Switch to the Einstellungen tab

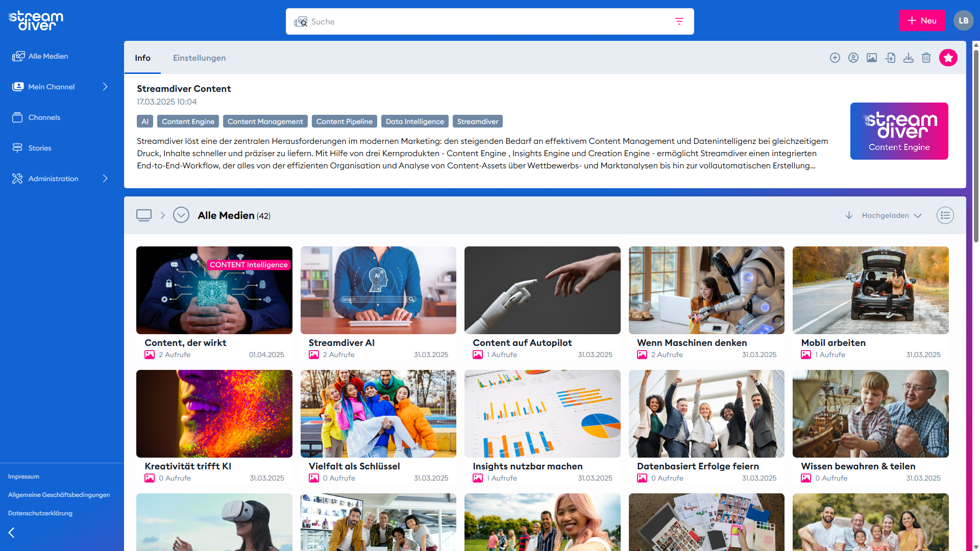(199, 58)
